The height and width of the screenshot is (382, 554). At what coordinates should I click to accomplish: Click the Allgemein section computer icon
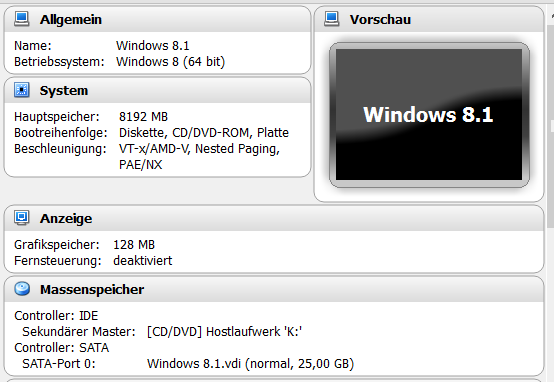pos(22,19)
